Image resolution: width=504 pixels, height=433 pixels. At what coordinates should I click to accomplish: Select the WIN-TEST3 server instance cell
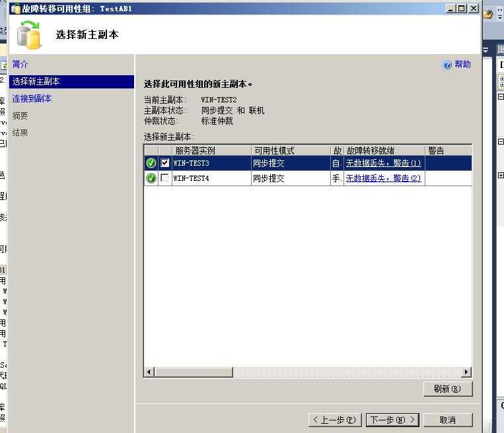click(x=211, y=163)
